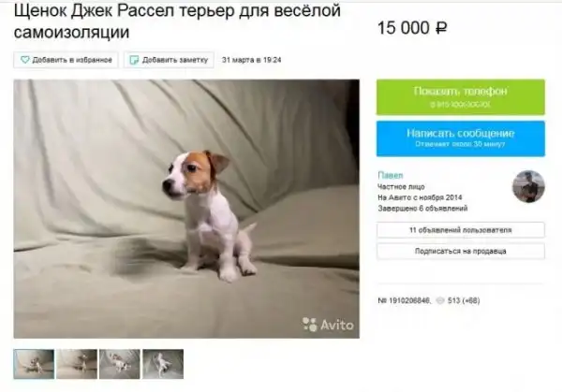Click the views eye icon near 513
Screen dimensions: 562x392
440,300
